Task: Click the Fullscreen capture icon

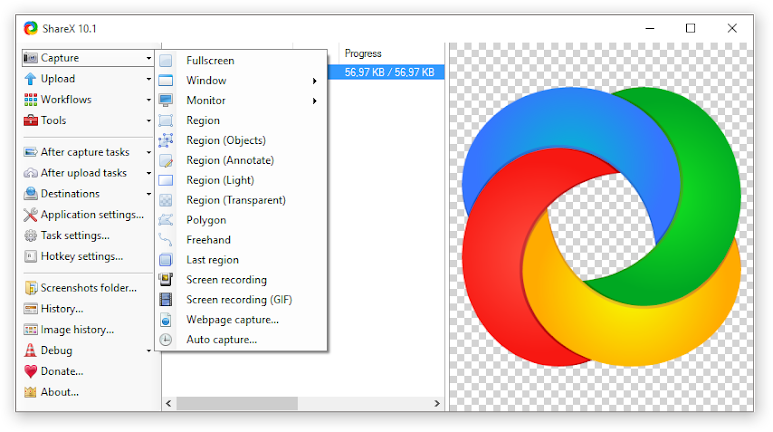Action: (x=166, y=61)
